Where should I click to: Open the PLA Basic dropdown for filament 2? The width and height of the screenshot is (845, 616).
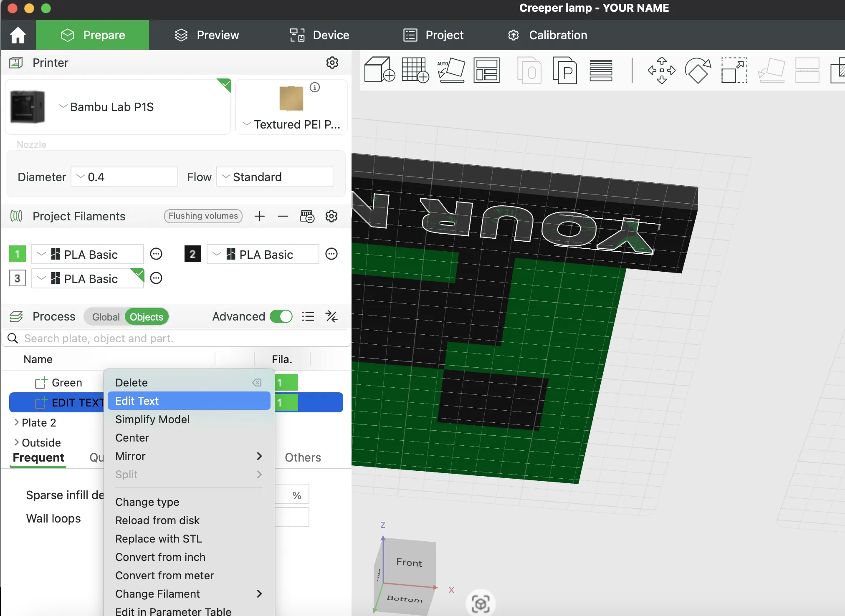click(216, 254)
